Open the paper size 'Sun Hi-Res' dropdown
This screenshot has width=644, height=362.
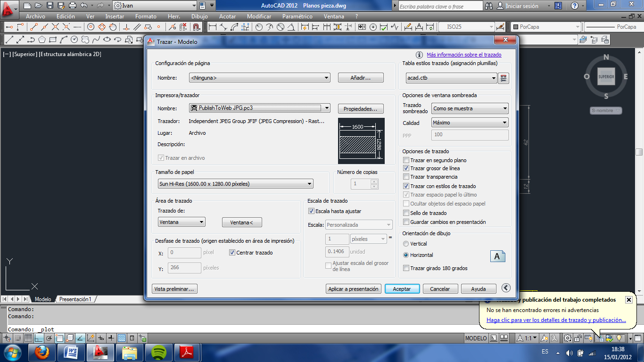tap(236, 184)
